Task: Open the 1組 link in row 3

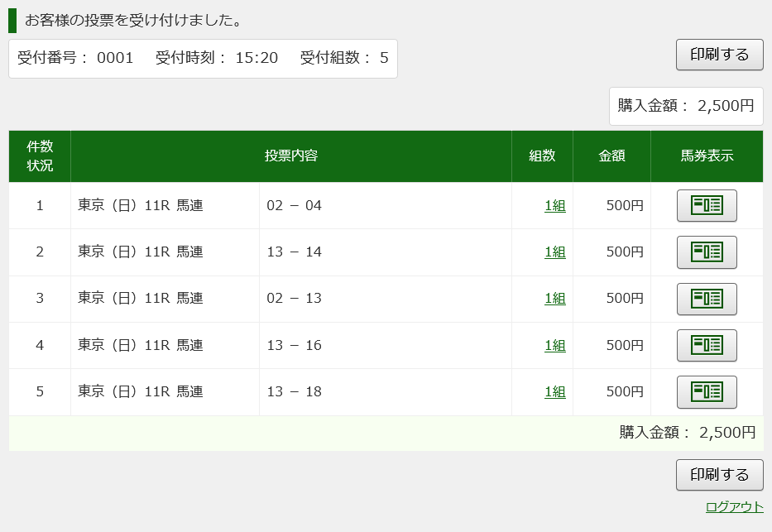Action: pos(555,298)
